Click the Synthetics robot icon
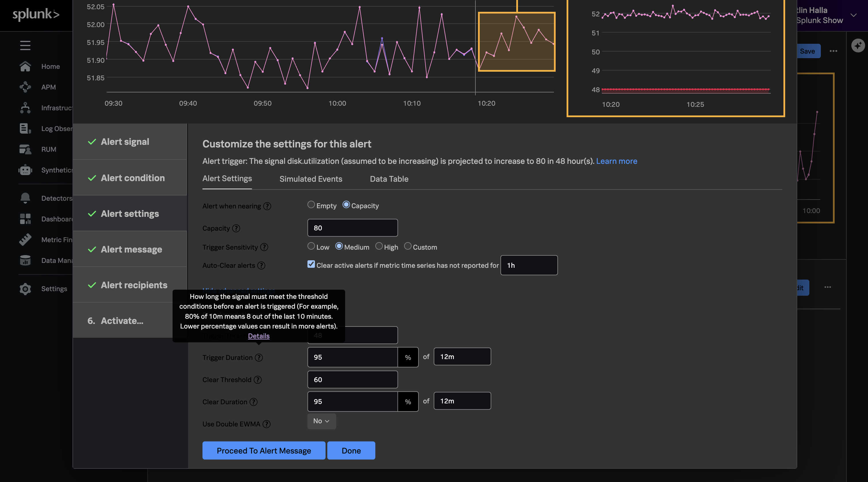The width and height of the screenshot is (868, 482). pyautogui.click(x=25, y=170)
